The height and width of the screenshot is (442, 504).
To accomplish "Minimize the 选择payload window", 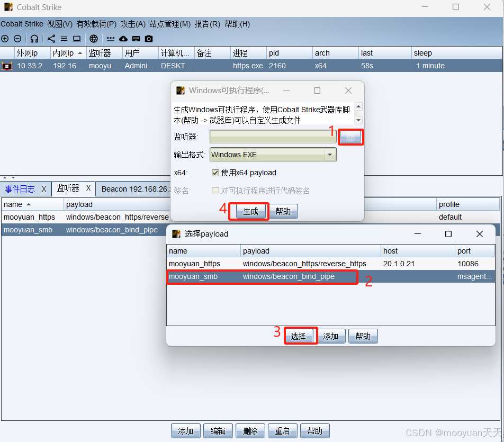I will pyautogui.click(x=418, y=234).
